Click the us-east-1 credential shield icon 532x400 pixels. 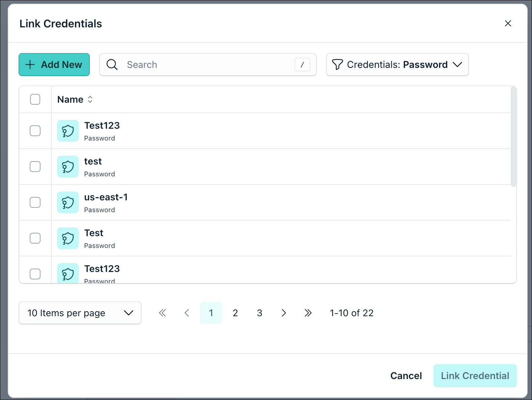68,202
